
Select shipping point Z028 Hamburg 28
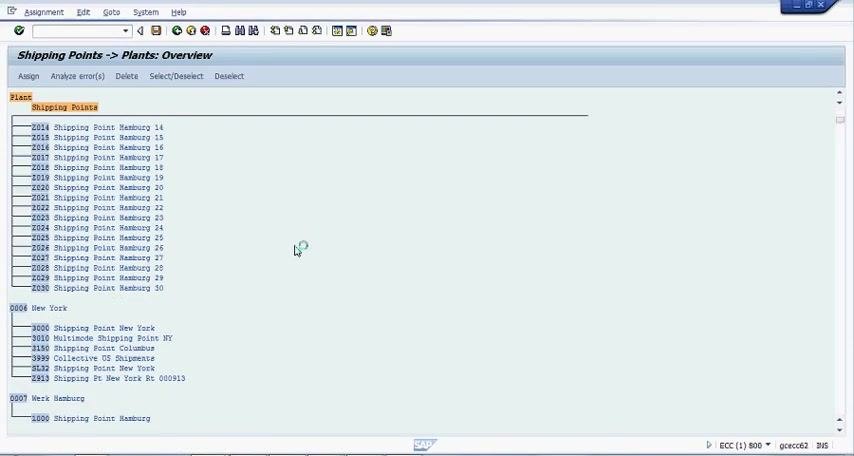tap(97, 268)
